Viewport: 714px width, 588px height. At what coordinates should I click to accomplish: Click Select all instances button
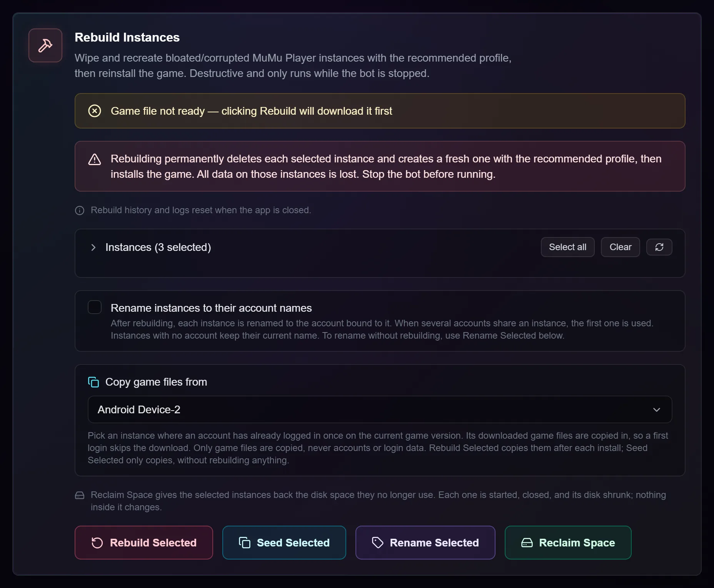pyautogui.click(x=568, y=247)
